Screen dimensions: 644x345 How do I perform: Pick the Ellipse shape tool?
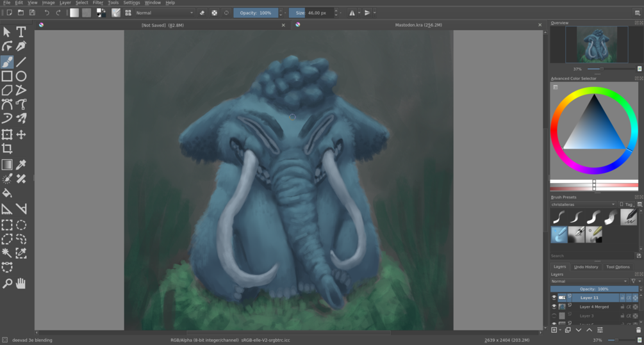tap(21, 76)
